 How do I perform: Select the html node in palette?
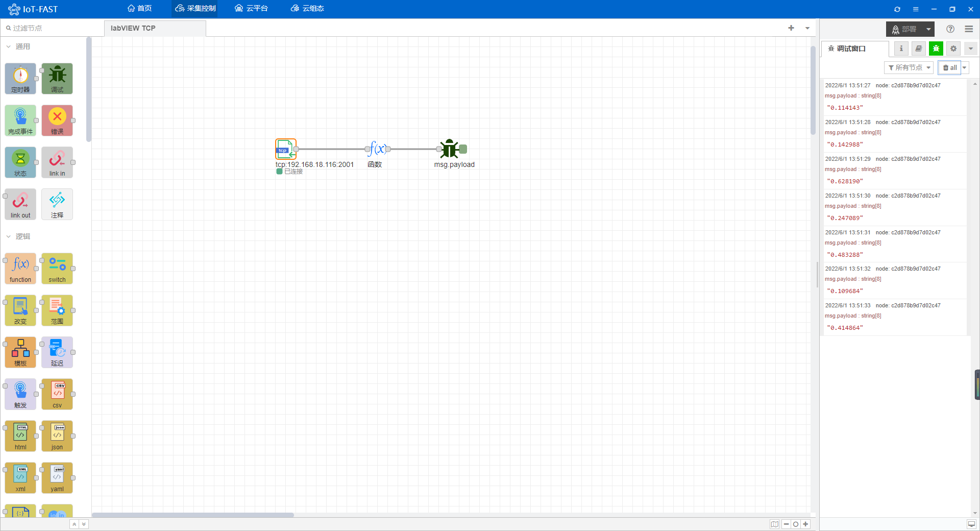[20, 436]
